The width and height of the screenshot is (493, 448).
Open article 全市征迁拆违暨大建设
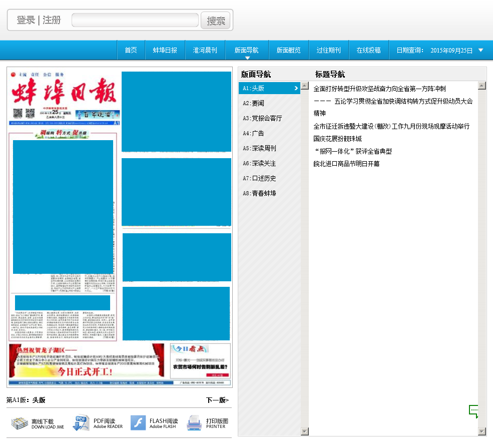point(391,126)
